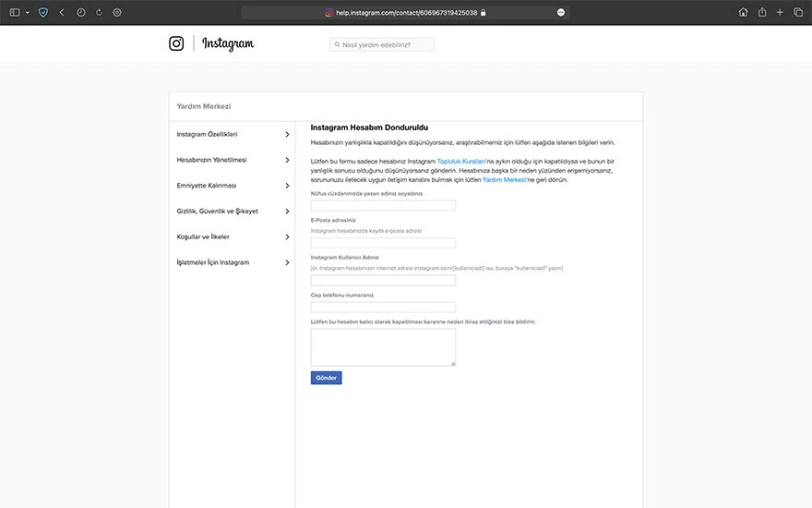Click the full name input field

pos(383,206)
